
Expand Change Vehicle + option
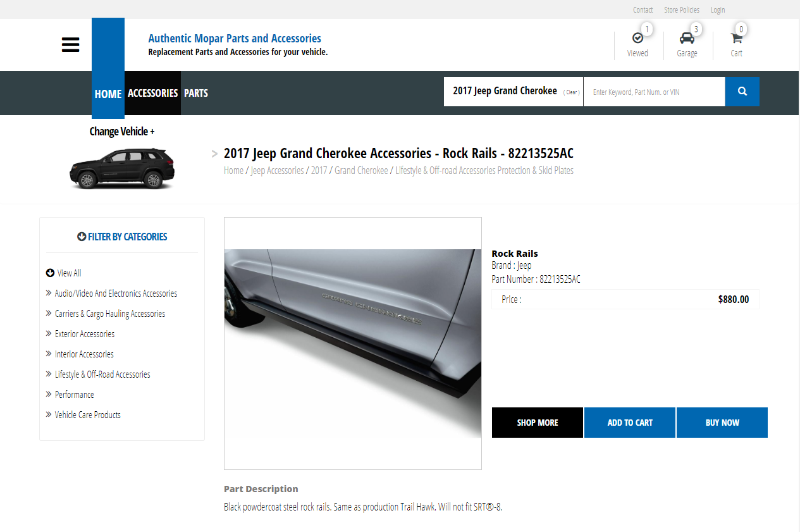(122, 132)
